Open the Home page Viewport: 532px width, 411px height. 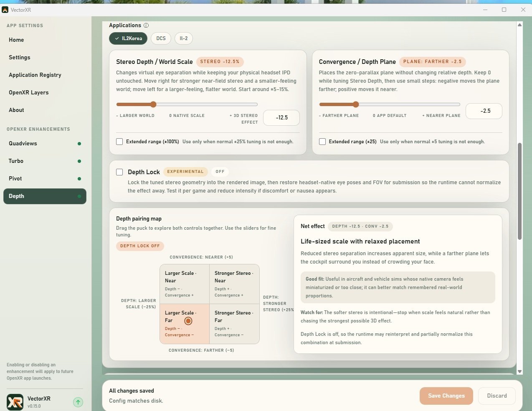pyautogui.click(x=45, y=40)
